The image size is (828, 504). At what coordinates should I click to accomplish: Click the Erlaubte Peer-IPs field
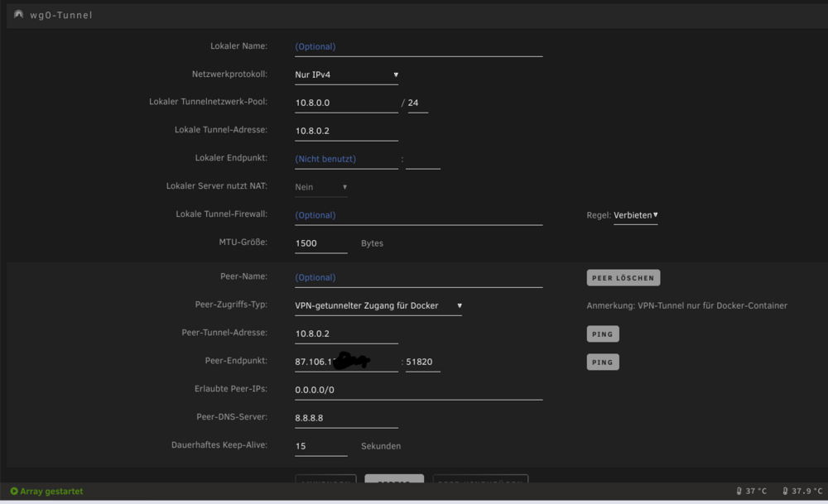coord(418,390)
